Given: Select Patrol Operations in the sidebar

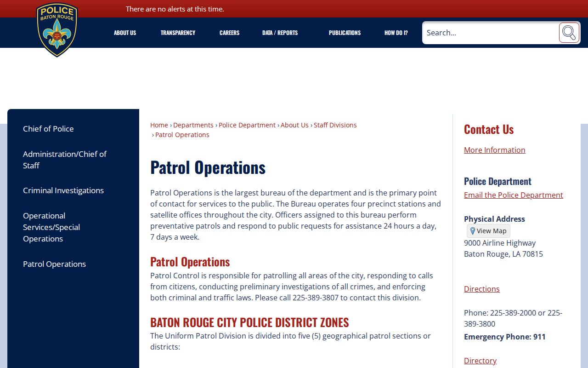Looking at the screenshot, I should [54, 264].
